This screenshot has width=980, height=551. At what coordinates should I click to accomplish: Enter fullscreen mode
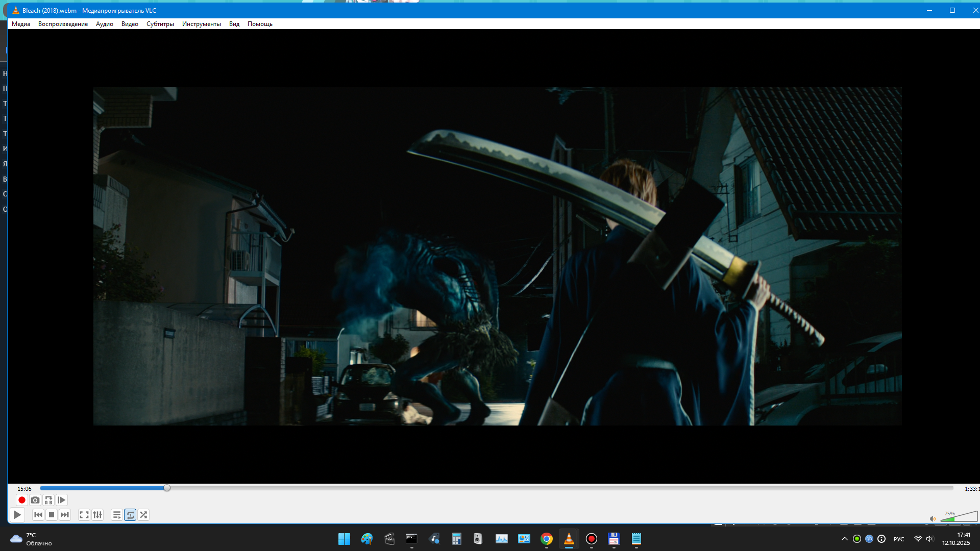pos(84,515)
